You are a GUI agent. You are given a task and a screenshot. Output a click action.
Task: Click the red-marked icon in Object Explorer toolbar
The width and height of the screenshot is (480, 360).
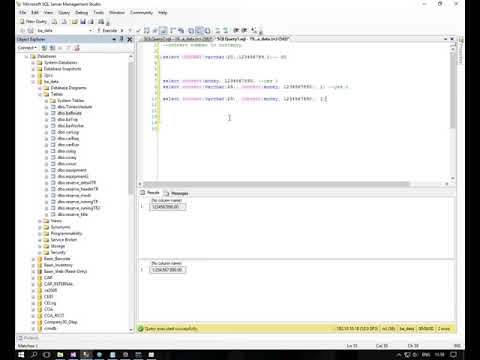click(77, 48)
